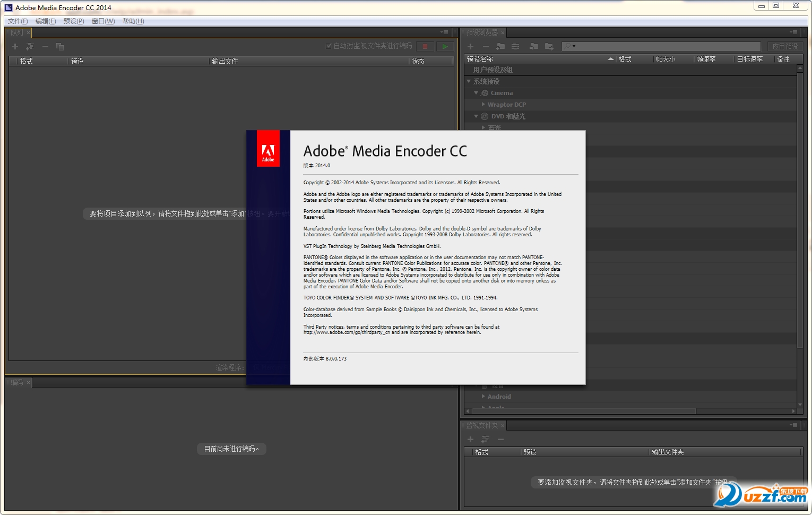Click the preset browser search field

click(661, 47)
